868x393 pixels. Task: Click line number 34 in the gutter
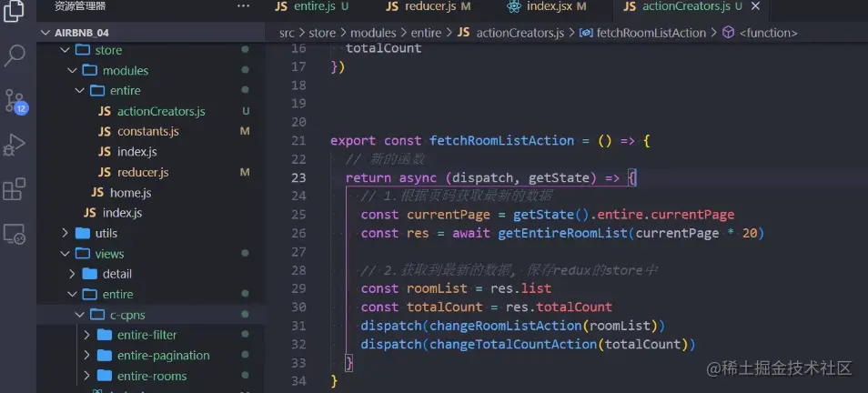298,381
